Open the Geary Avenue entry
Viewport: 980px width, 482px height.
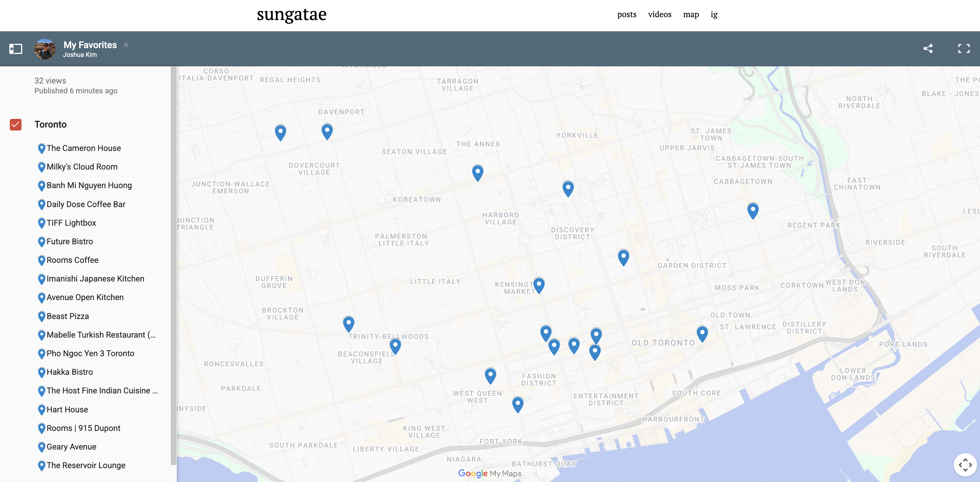tap(71, 447)
